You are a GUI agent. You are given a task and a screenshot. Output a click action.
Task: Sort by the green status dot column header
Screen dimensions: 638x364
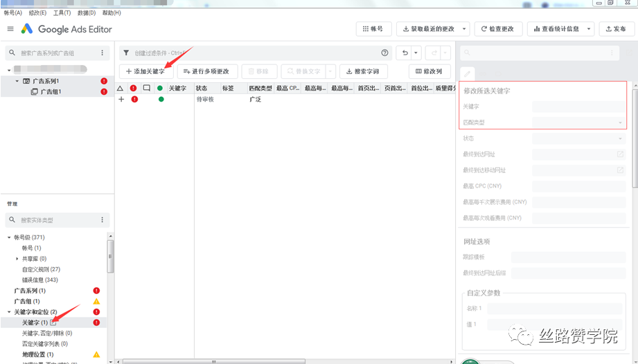[160, 88]
